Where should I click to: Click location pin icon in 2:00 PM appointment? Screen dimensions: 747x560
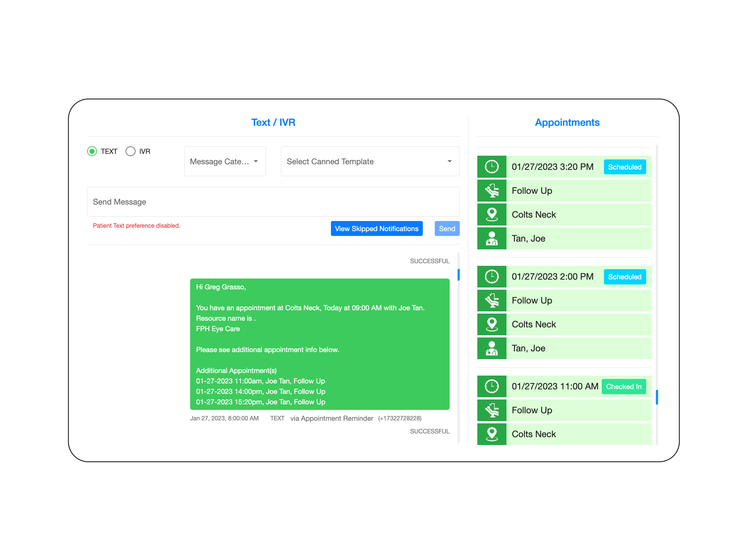492,324
